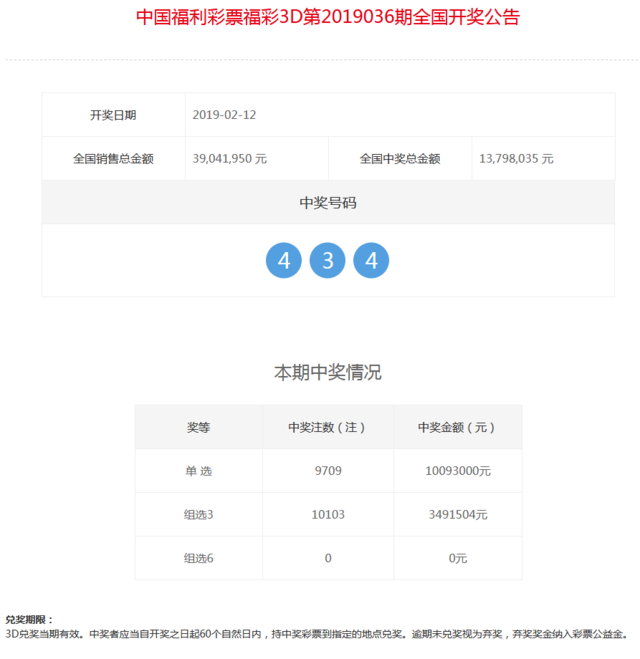Click the 单选 amount 10093000元

[458, 471]
